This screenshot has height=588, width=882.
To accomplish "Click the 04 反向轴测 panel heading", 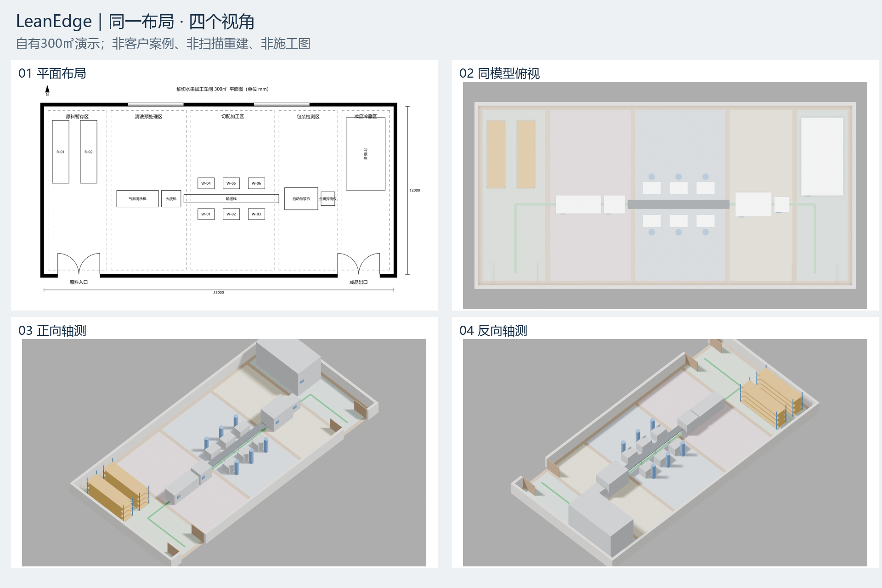I will [x=493, y=331].
